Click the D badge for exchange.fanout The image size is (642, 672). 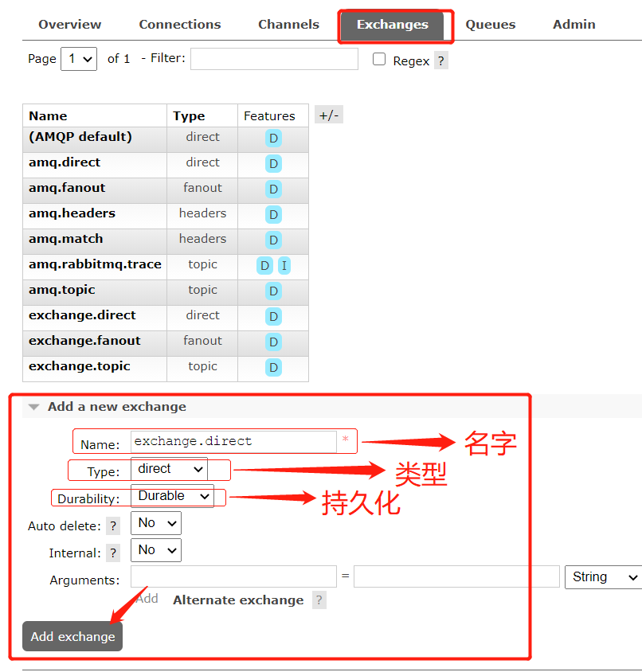click(x=273, y=342)
